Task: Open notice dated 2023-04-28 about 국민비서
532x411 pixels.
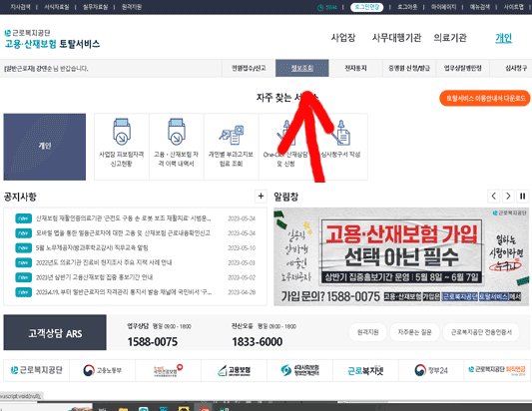Action: [x=124, y=292]
